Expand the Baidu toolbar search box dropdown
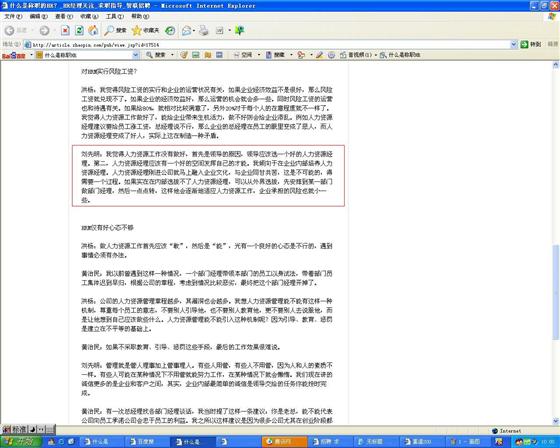560x448 pixels. 135,55
